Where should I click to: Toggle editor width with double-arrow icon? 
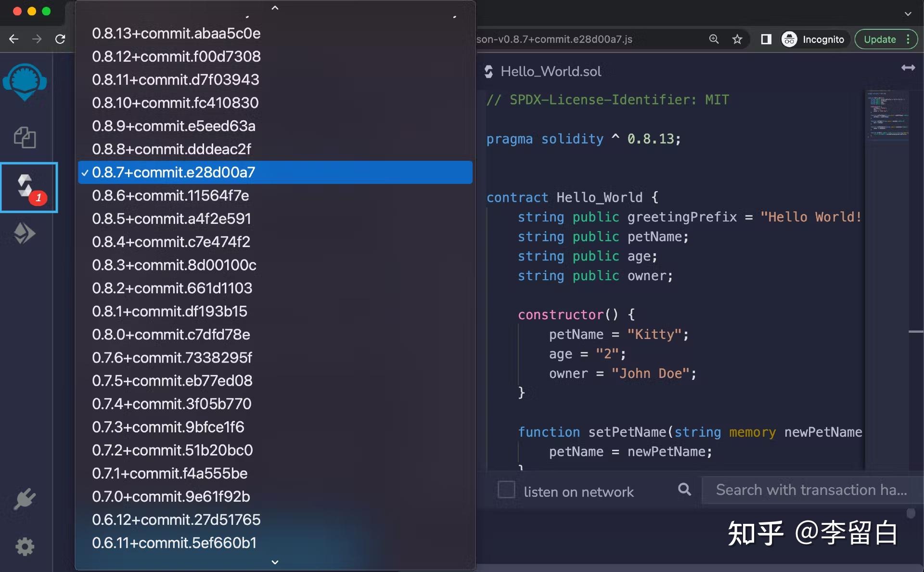pyautogui.click(x=908, y=68)
